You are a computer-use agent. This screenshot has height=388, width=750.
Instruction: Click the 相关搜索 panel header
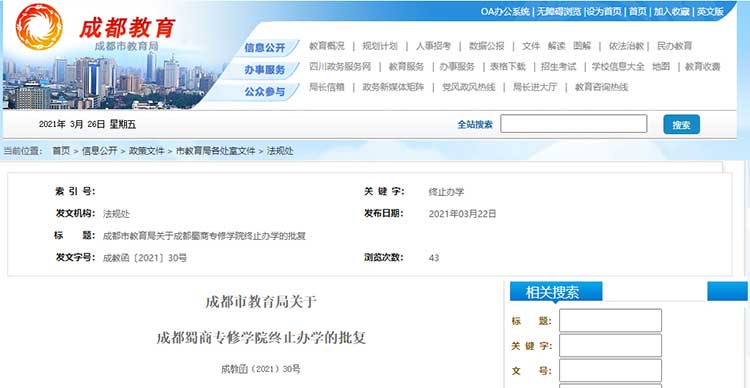556,292
